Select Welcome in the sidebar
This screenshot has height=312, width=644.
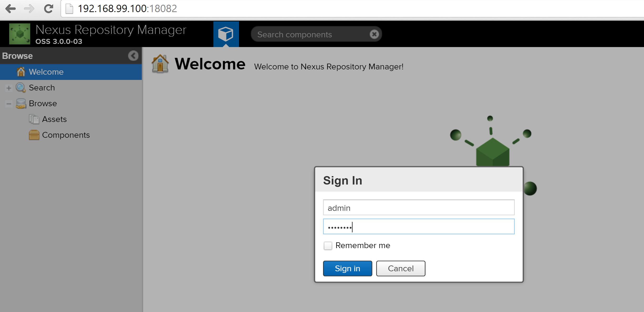tap(46, 72)
